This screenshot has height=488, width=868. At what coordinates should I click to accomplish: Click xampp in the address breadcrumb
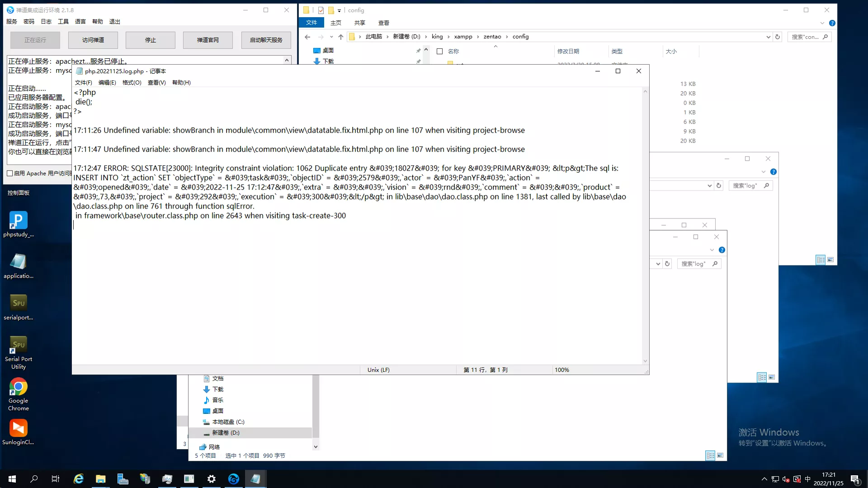click(x=463, y=37)
